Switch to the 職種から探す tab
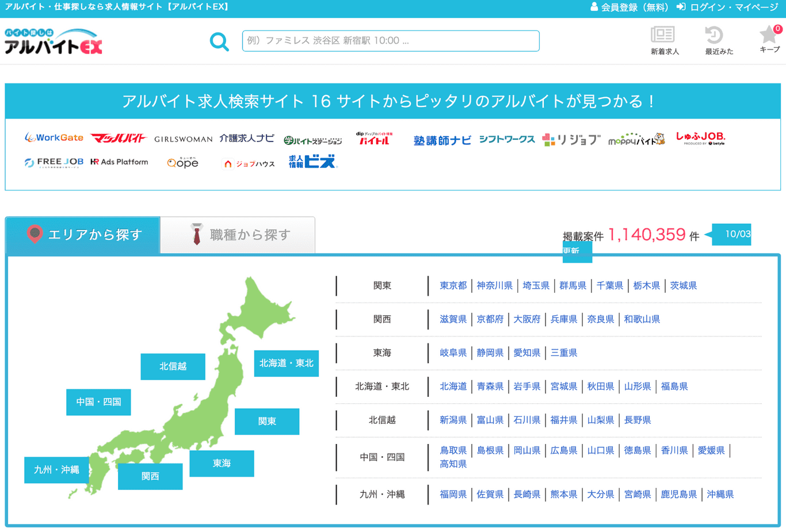This screenshot has width=786, height=532. tap(238, 235)
